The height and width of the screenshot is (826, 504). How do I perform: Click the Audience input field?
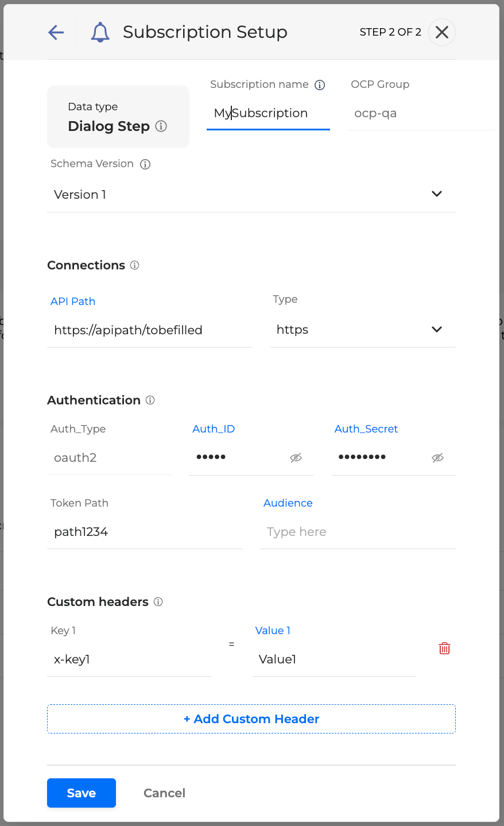pos(358,532)
